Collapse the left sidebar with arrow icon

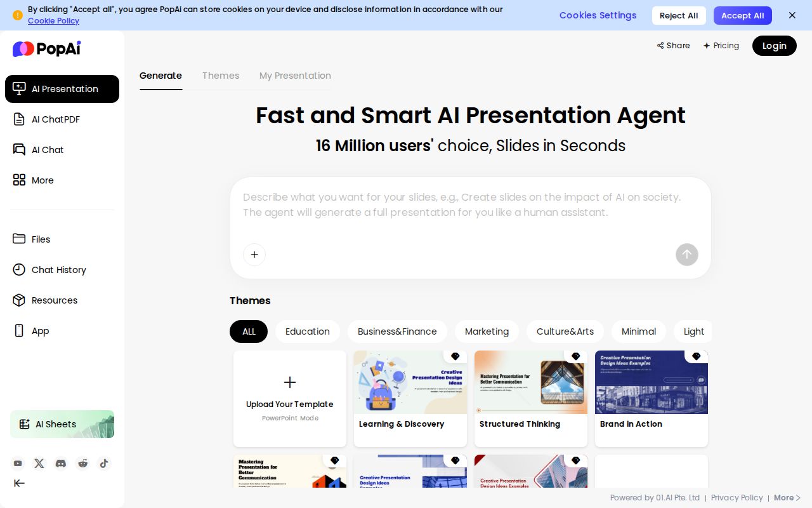click(19, 483)
